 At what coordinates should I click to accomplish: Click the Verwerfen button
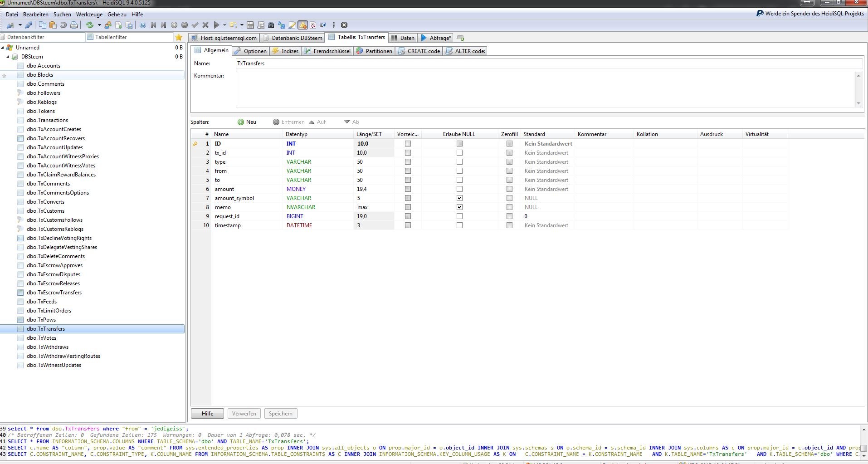coord(244,414)
